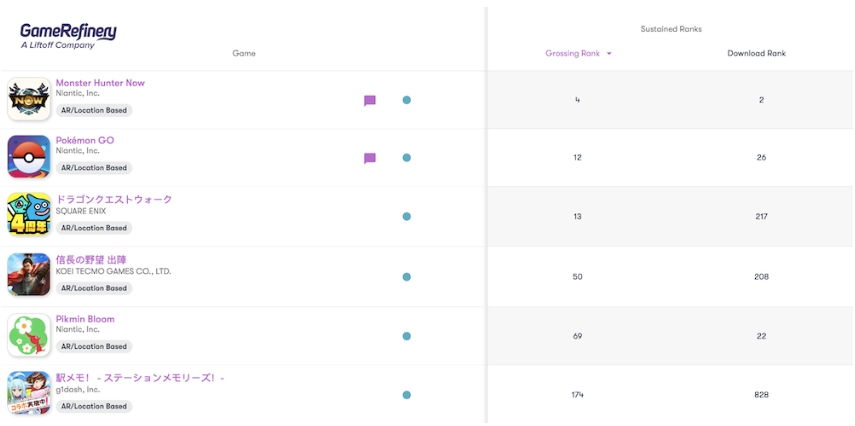Screen dimensions: 855x426
Task: Click the 信長の野望 出陣 app icon
Action: 29,274
